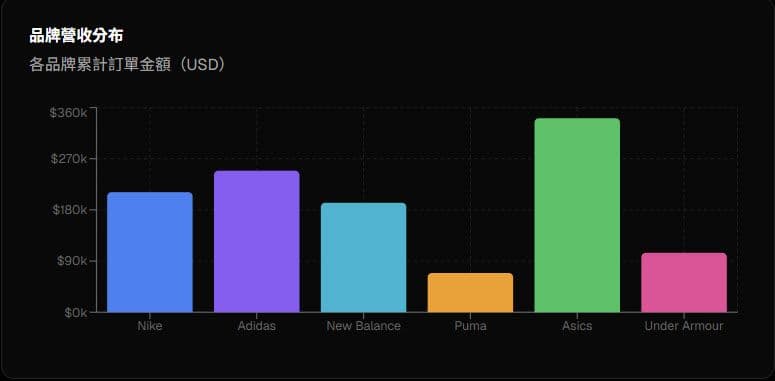Click the $180k y-axis value
Image resolution: width=775 pixels, height=381 pixels.
(x=69, y=210)
